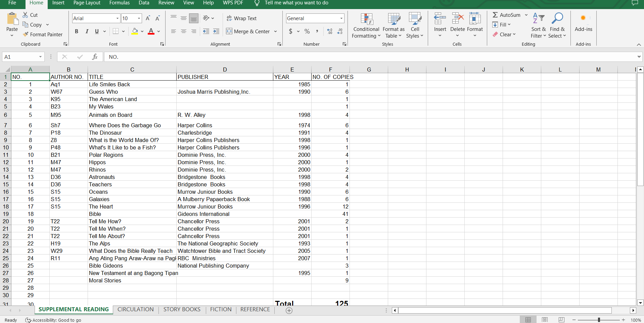The width and height of the screenshot is (644, 323).
Task: Decrease font size with the smaller A icon
Action: pyautogui.click(x=157, y=18)
